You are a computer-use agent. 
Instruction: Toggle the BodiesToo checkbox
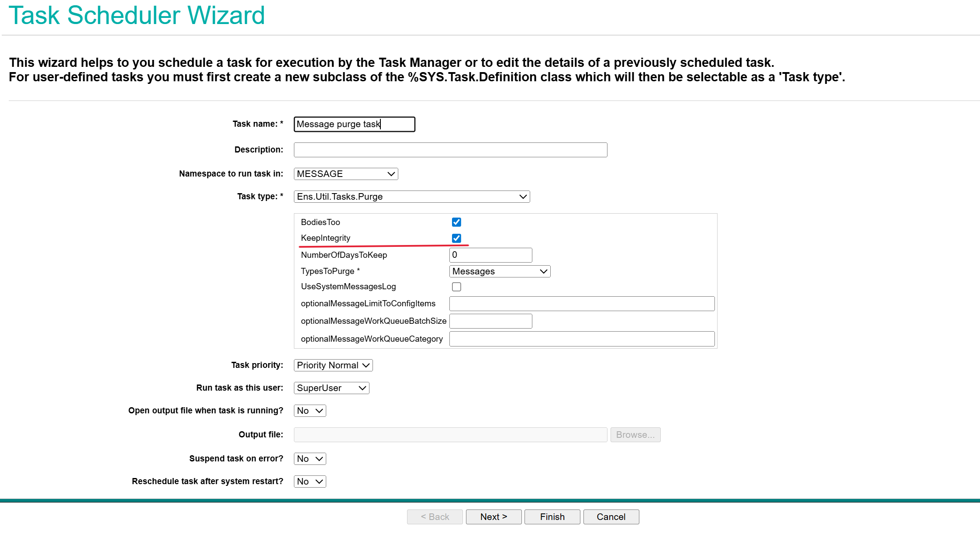tap(456, 222)
